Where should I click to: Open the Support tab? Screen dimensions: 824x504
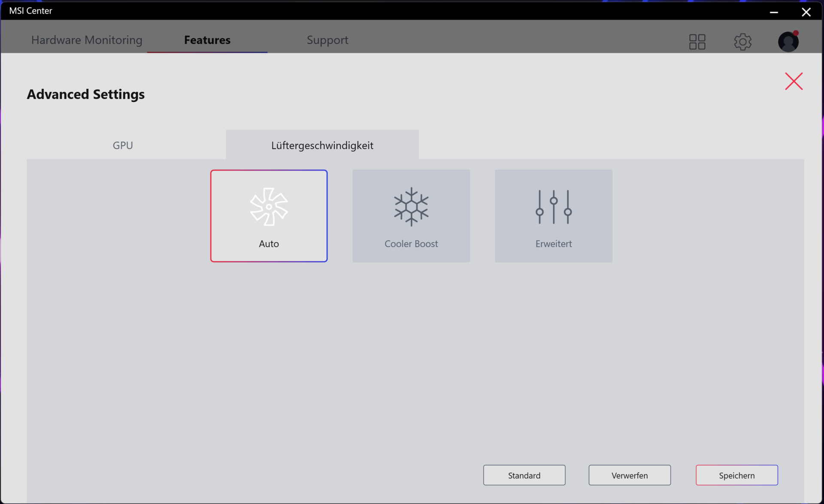coord(327,40)
